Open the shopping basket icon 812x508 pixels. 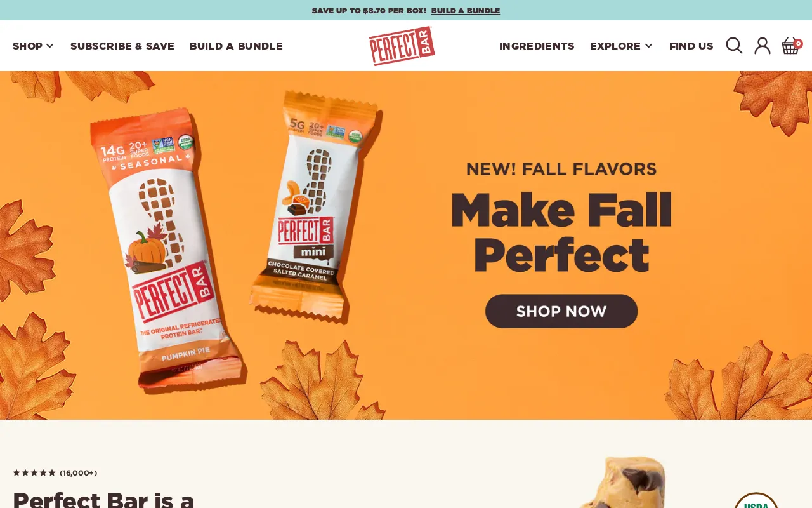pyautogui.click(x=790, y=46)
